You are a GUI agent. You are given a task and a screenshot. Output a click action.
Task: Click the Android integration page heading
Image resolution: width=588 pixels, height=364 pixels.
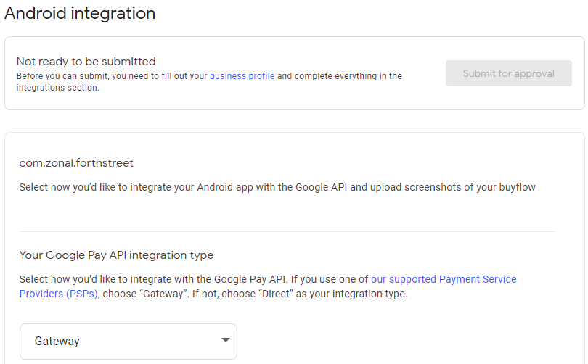[x=80, y=13]
